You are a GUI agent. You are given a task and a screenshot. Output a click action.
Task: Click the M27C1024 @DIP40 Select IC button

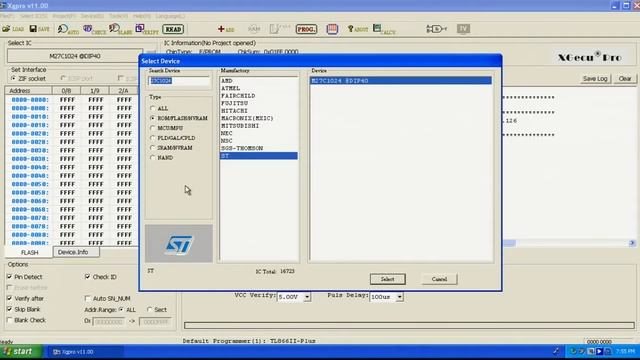75,56
